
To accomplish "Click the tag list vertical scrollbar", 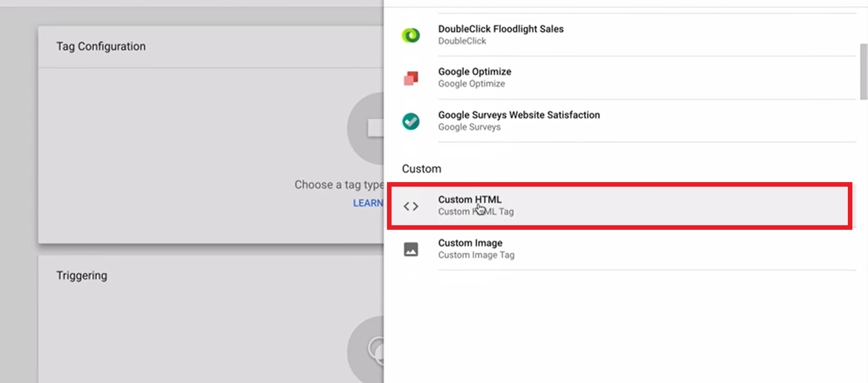I will [863, 72].
